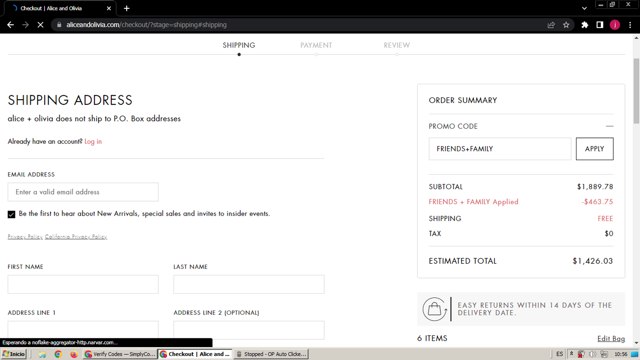The width and height of the screenshot is (640, 360).
Task: Open the Inicio start button
Action: [14, 354]
